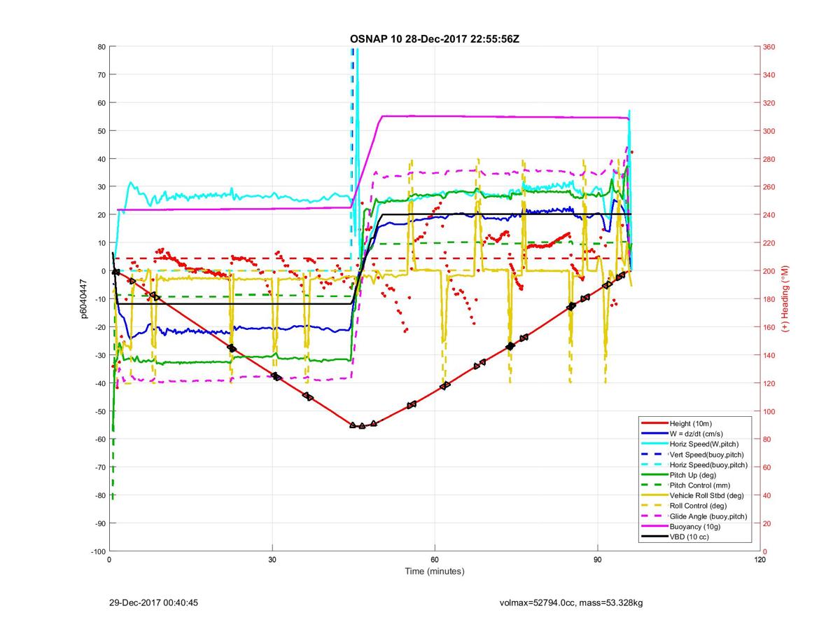Click the -80 tick label
Viewport: 840px width, 620px height.
(x=99, y=495)
